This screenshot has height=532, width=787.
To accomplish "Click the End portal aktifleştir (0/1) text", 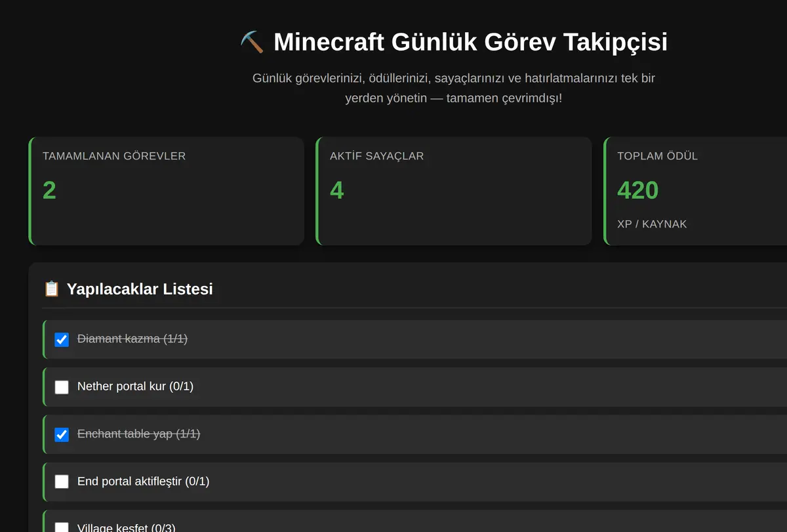I will [x=143, y=481].
